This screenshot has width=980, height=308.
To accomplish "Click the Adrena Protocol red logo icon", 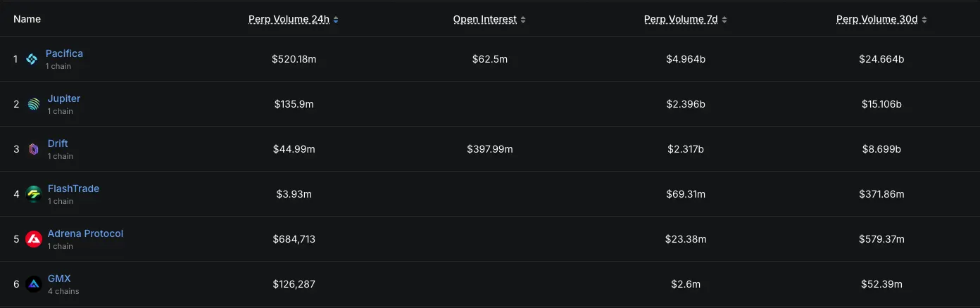I will [x=34, y=239].
